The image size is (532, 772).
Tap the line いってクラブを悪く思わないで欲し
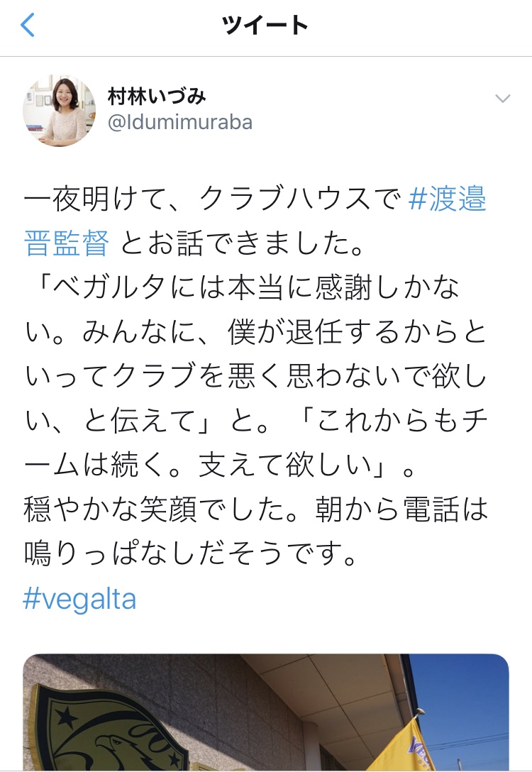pyautogui.click(x=255, y=377)
